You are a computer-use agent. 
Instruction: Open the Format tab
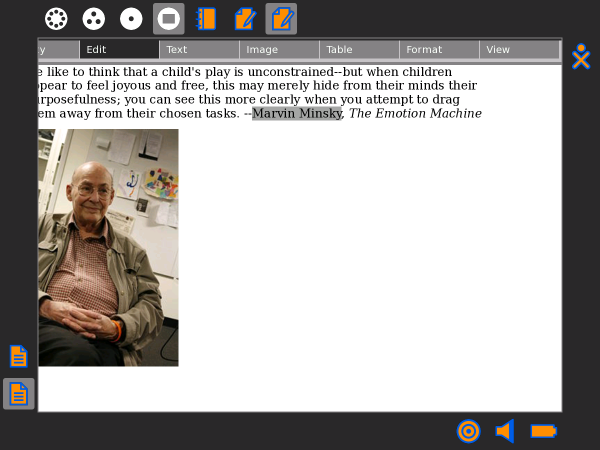pos(438,50)
